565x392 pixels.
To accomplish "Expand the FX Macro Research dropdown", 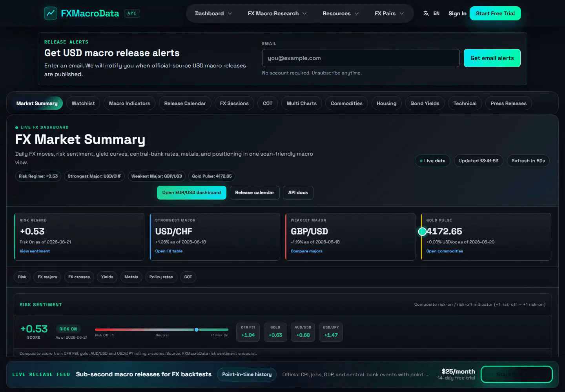I will coord(277,13).
